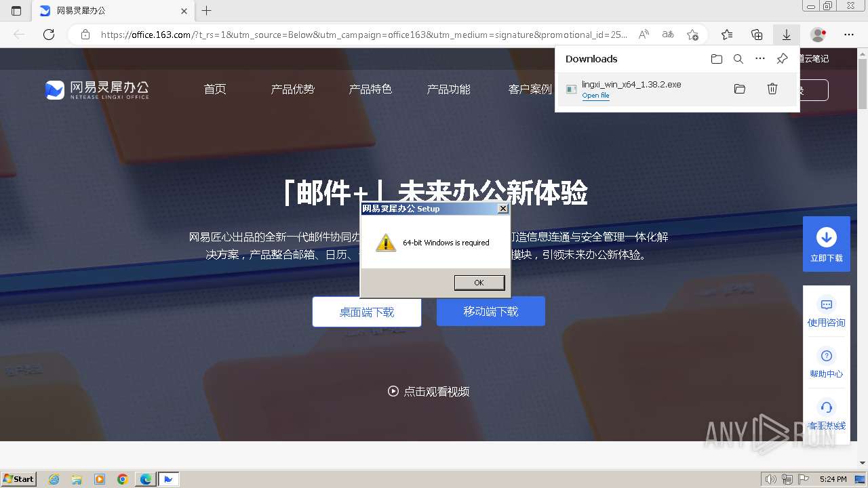Open a new browser tab
Screen dimensions: 868x488
[207, 11]
